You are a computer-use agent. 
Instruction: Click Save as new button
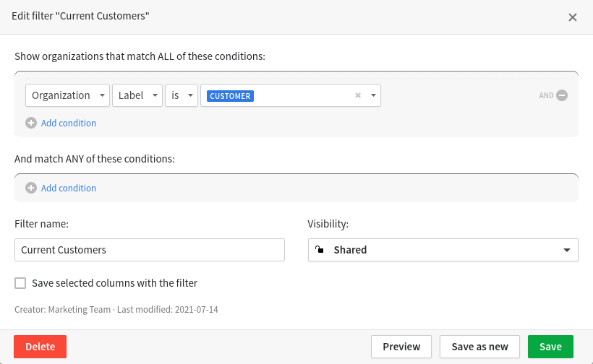(x=479, y=346)
